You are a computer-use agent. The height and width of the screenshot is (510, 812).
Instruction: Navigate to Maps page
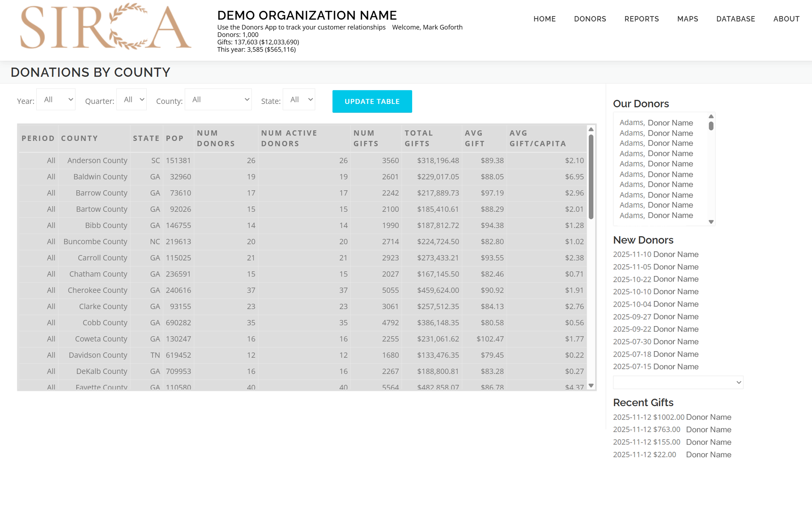(x=687, y=19)
